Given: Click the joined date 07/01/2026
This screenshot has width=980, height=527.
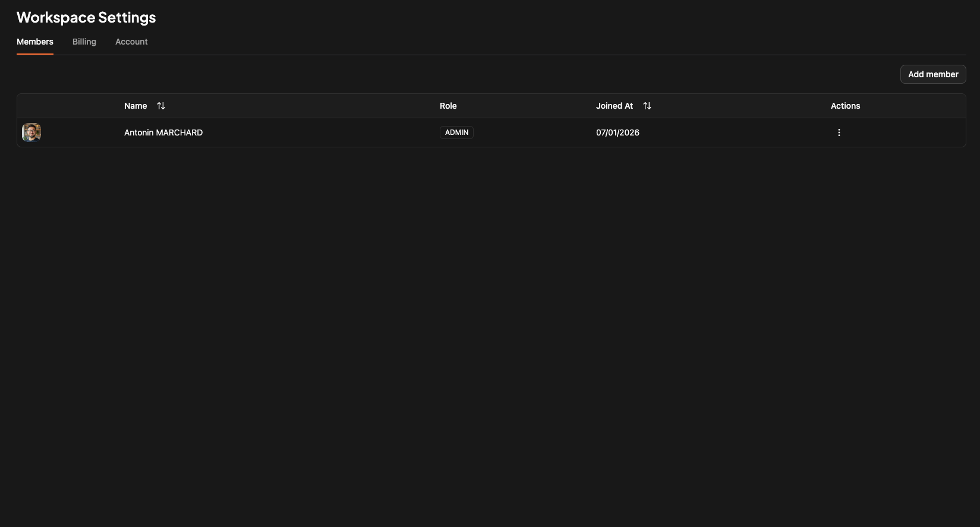Looking at the screenshot, I should [617, 132].
